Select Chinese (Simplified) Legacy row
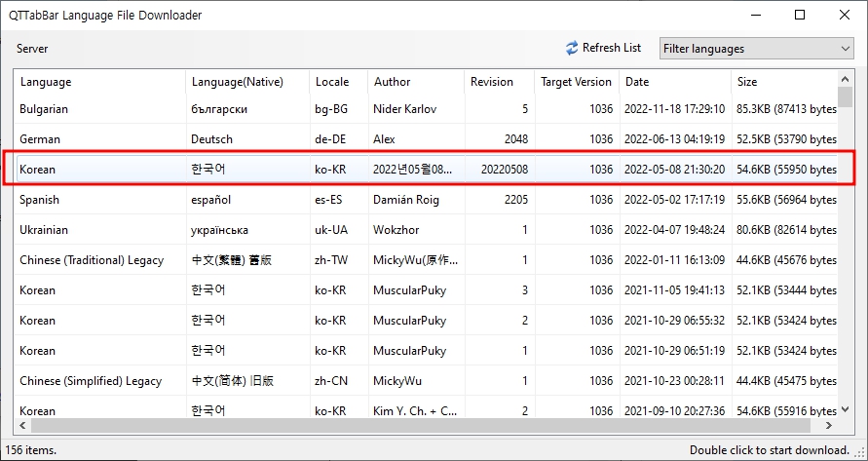The image size is (868, 461). [427, 381]
